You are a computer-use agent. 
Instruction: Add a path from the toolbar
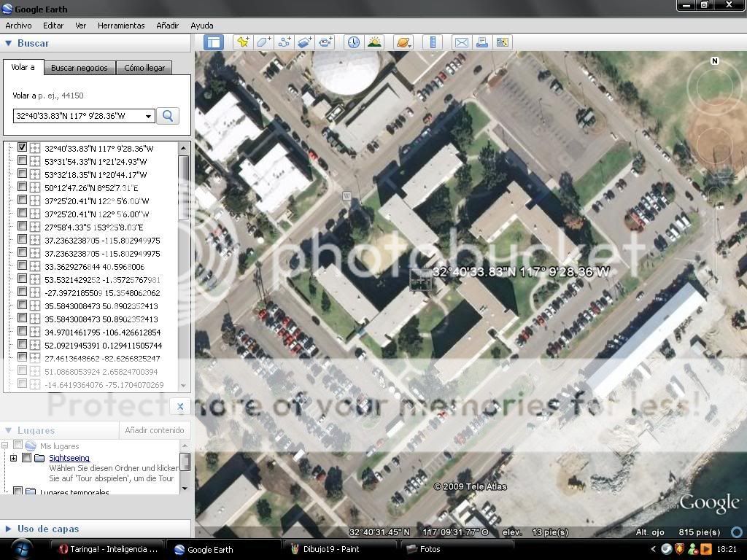click(284, 42)
